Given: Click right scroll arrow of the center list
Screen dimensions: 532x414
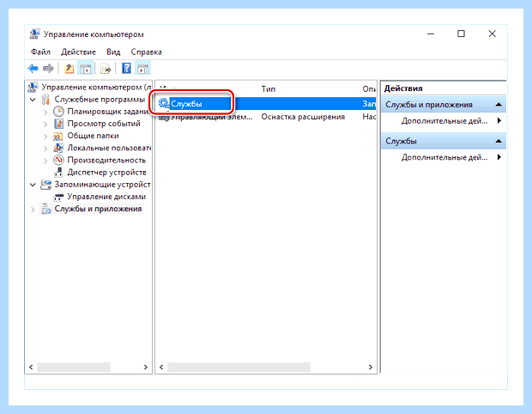Looking at the screenshot, I should click(x=370, y=367).
